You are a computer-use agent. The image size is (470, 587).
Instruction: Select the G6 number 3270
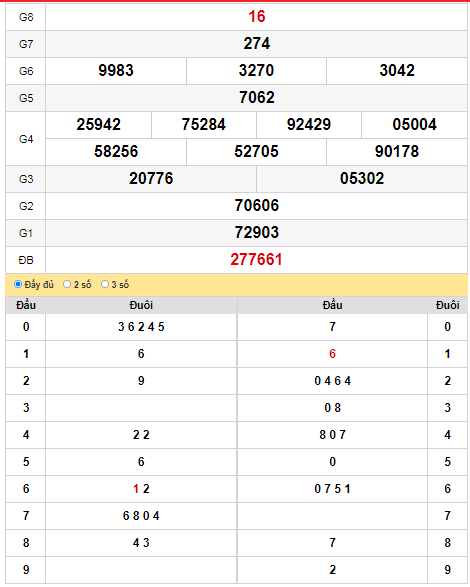pyautogui.click(x=256, y=70)
